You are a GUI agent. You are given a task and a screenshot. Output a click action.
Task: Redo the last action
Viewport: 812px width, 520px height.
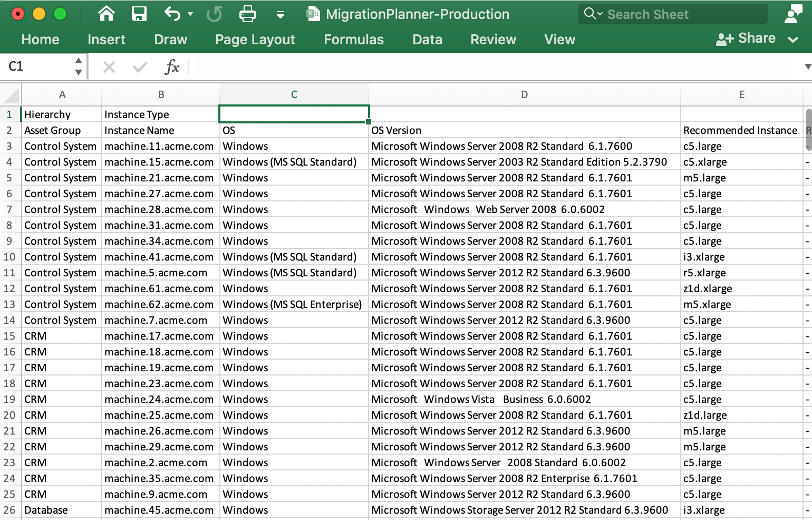click(x=215, y=14)
